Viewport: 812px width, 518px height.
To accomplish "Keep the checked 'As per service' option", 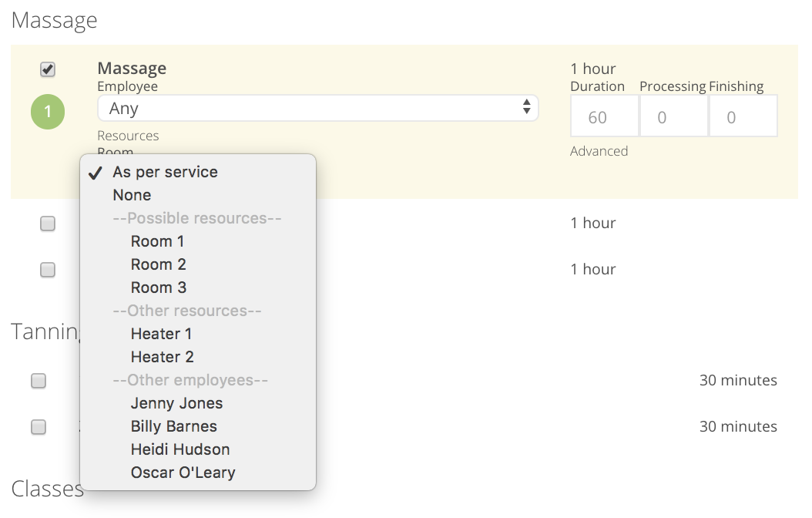I will 164,171.
